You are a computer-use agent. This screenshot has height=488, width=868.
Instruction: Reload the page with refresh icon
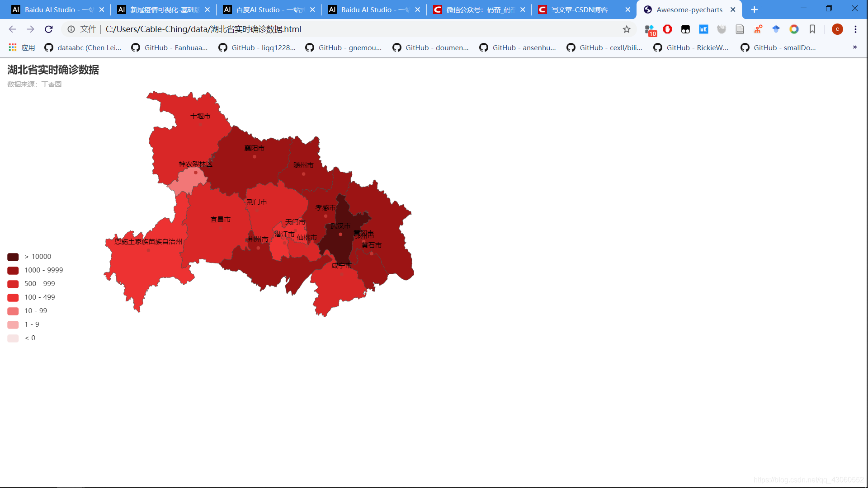49,29
